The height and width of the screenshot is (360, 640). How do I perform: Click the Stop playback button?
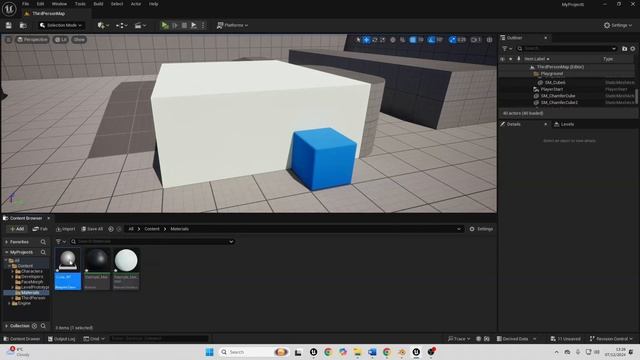(x=184, y=25)
